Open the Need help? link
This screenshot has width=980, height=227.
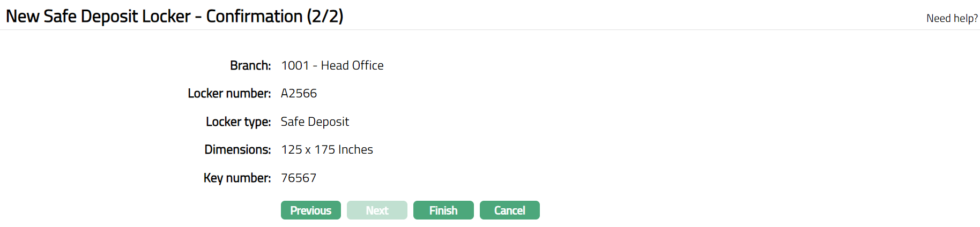(x=952, y=18)
